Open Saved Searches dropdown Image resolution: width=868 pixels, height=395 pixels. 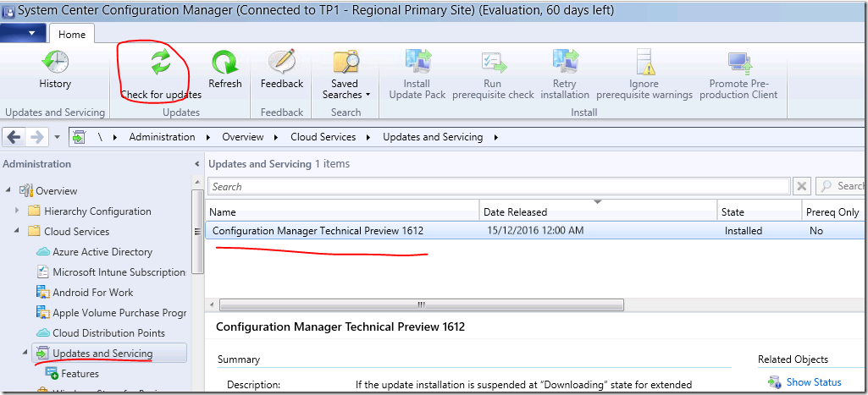pos(346,74)
